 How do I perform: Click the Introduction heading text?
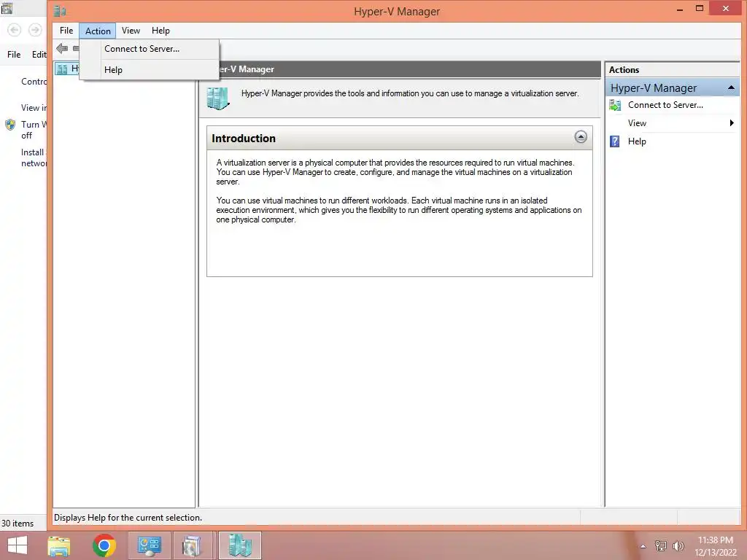[x=244, y=138]
